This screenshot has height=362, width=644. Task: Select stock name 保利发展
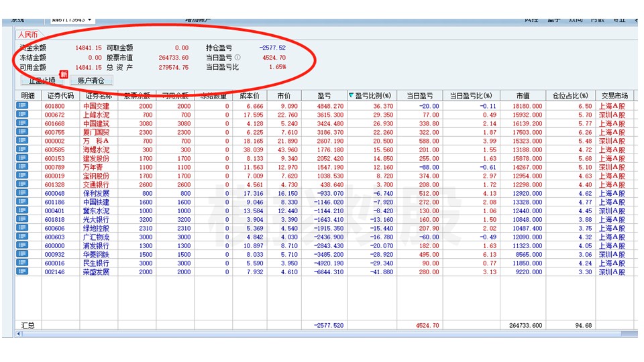96,193
